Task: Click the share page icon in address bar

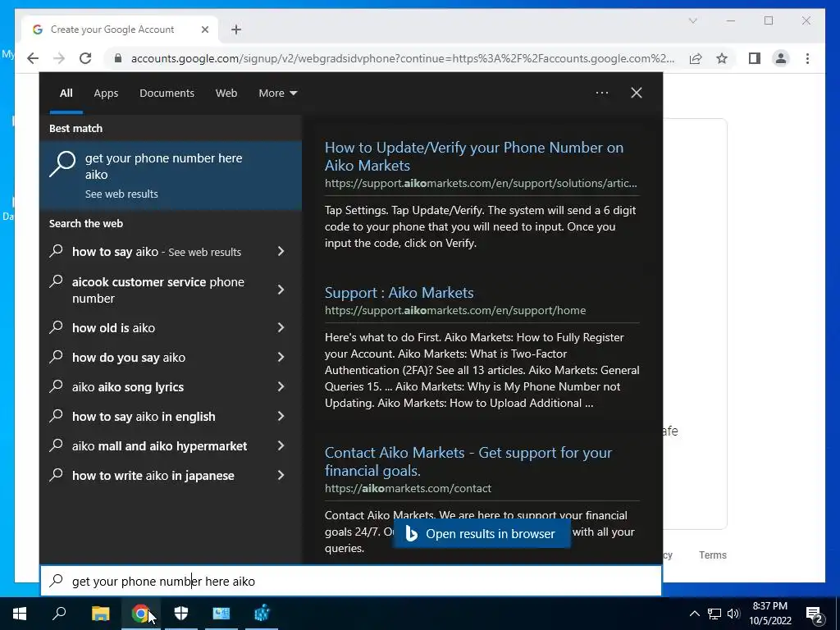Action: point(696,58)
